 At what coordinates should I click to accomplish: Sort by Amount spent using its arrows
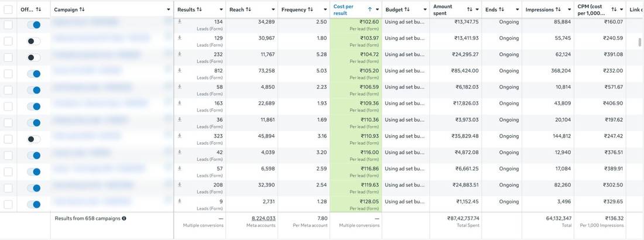470,9
